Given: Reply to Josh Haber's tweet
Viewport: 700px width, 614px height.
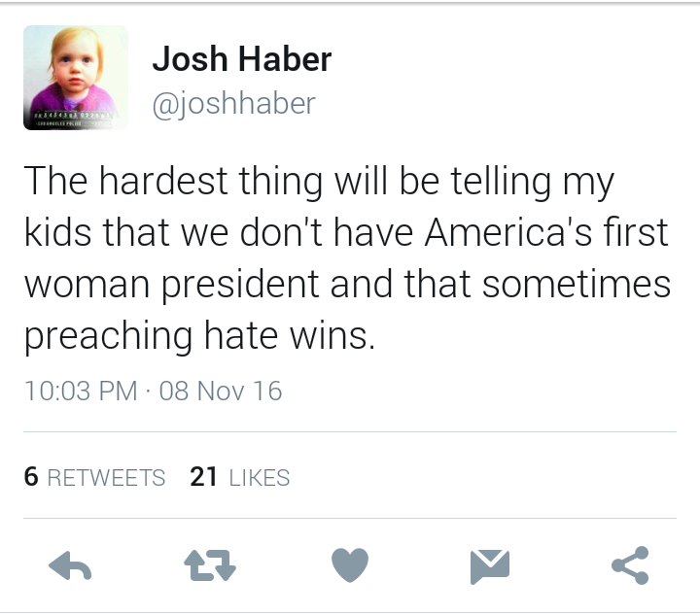Looking at the screenshot, I should tap(69, 566).
